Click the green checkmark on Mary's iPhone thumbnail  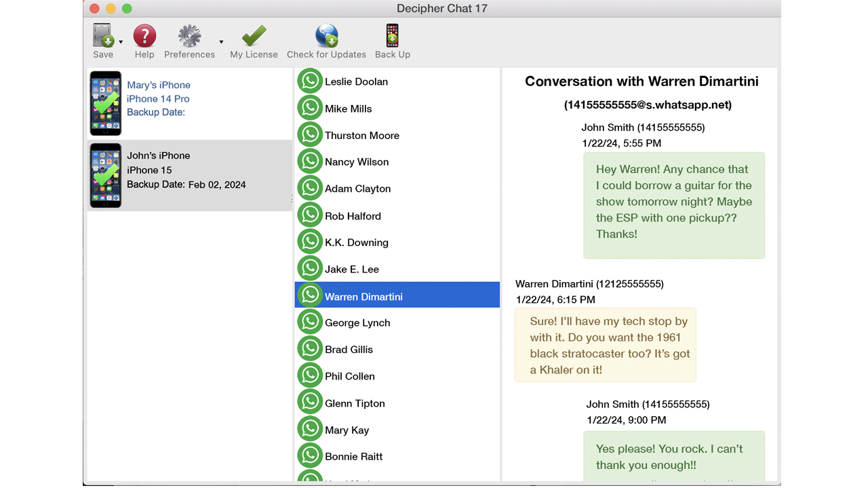pos(106,103)
